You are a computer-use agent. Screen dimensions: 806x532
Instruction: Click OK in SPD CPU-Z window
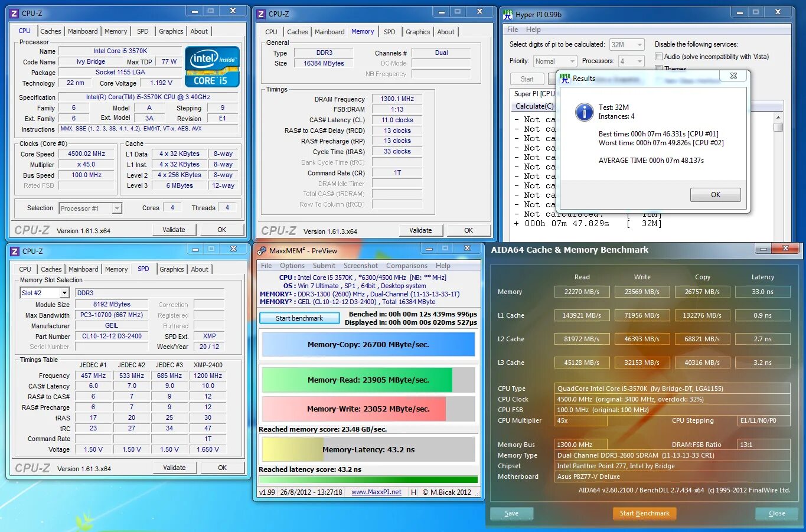223,468
